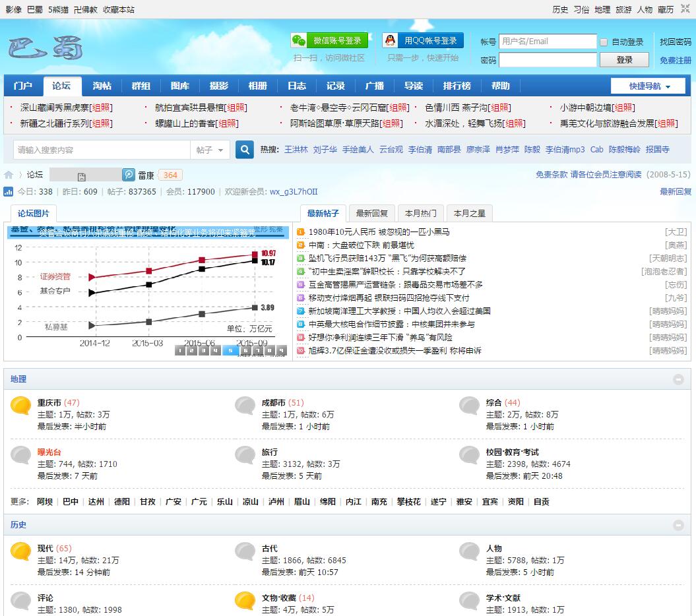The width and height of the screenshot is (696, 616).
Task: Click the QQ penguin login icon
Action: pyautogui.click(x=391, y=40)
